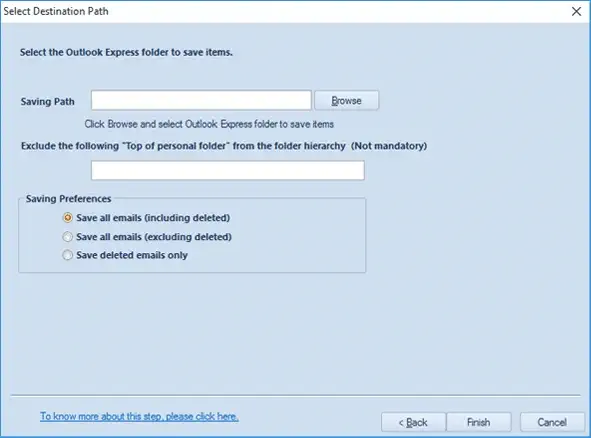
Task: Click the Finish button
Action: coord(479,422)
